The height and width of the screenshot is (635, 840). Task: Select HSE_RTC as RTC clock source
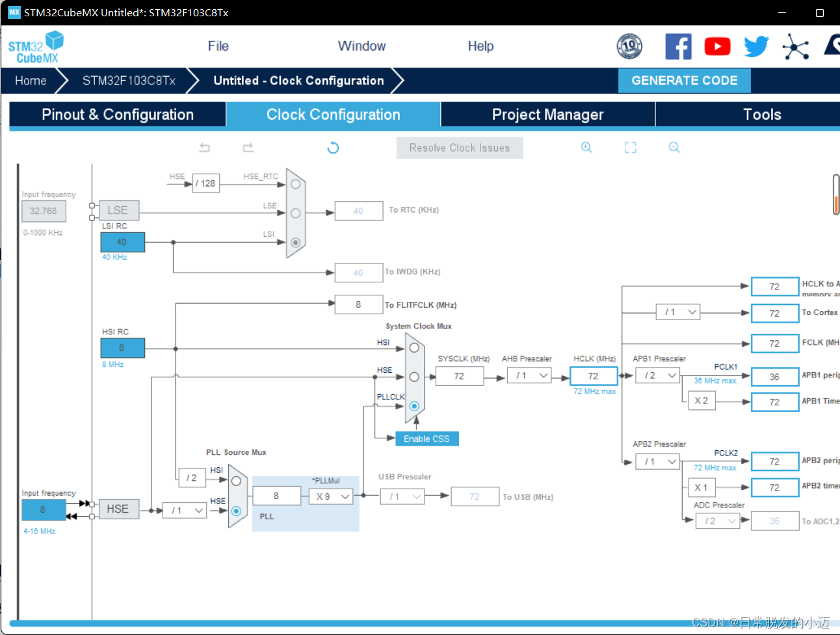(x=295, y=184)
